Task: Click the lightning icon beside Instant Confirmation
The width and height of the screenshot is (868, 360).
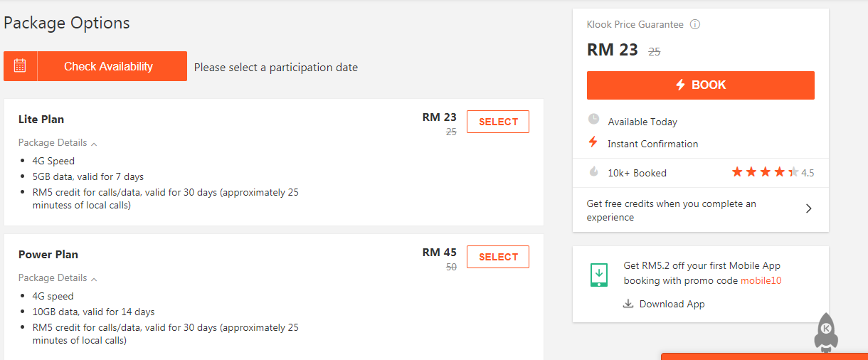Action: tap(593, 142)
